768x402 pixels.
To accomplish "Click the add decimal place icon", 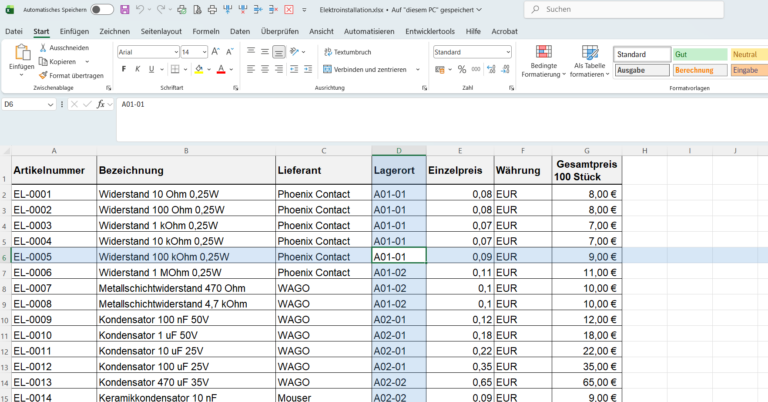I will (x=491, y=70).
